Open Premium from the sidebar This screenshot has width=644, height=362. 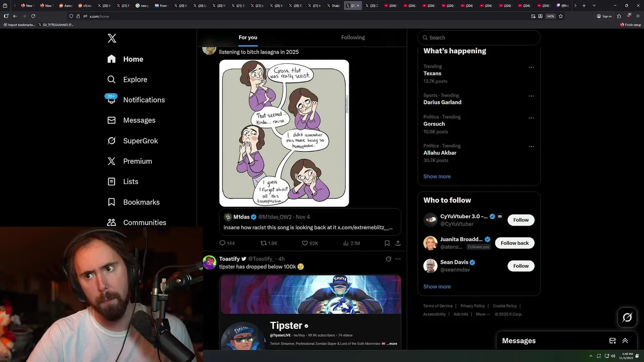coord(130,161)
